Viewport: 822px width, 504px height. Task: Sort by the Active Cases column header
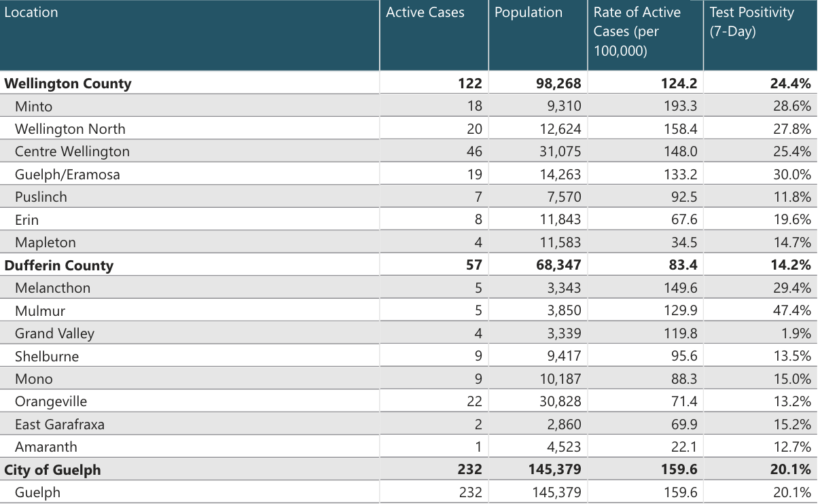click(425, 13)
